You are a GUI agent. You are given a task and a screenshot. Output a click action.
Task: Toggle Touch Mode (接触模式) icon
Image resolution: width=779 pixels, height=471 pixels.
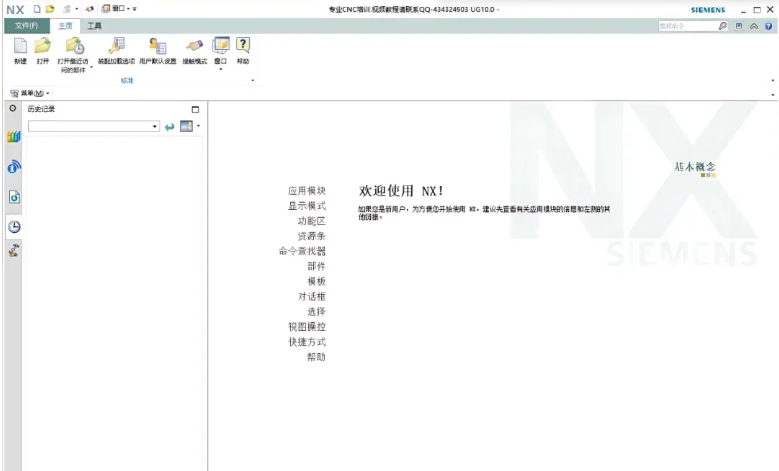tap(195, 46)
